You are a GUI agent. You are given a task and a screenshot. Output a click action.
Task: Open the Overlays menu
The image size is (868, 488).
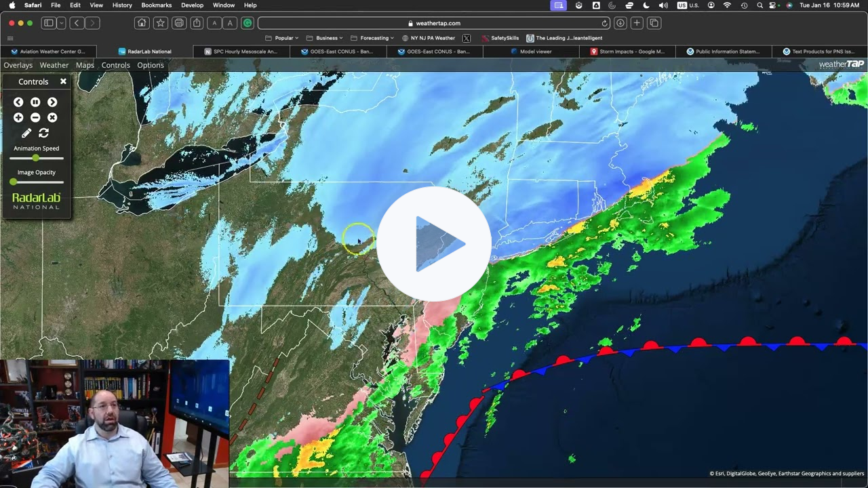[x=18, y=65]
